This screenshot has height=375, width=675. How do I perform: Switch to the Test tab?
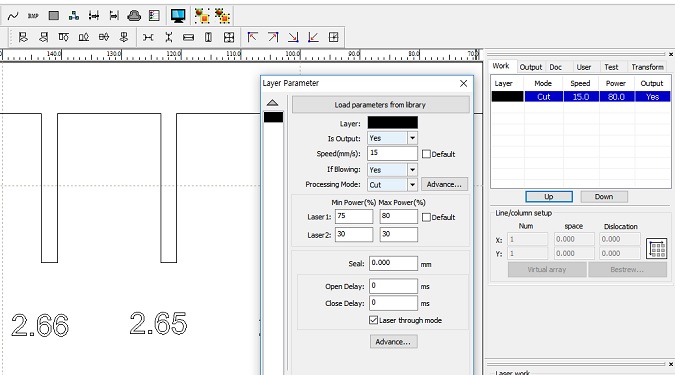(x=611, y=67)
